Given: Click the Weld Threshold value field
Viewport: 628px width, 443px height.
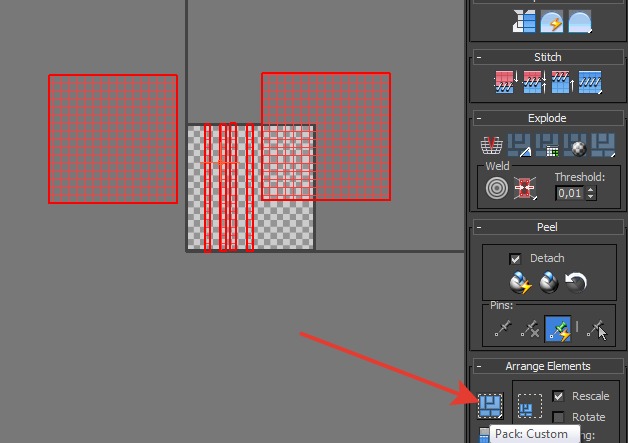Looking at the screenshot, I should [569, 192].
